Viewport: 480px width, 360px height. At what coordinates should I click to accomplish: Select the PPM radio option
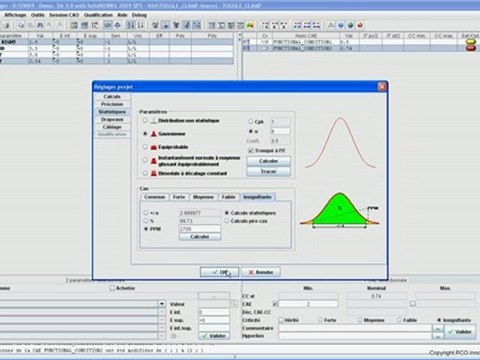point(146,229)
